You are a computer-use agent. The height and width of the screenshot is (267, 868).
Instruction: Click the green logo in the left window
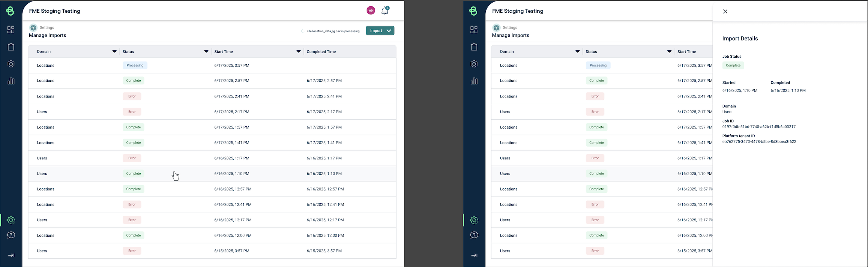pos(10,11)
